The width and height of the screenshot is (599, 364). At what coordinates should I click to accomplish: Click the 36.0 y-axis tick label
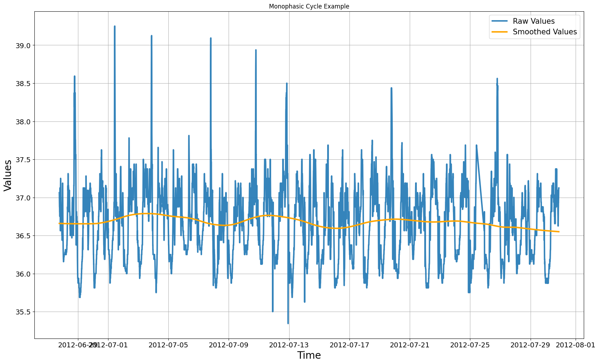(22, 274)
